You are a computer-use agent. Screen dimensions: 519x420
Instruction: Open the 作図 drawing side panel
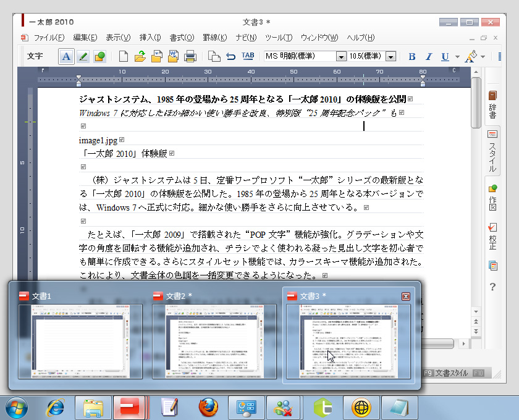(492, 198)
